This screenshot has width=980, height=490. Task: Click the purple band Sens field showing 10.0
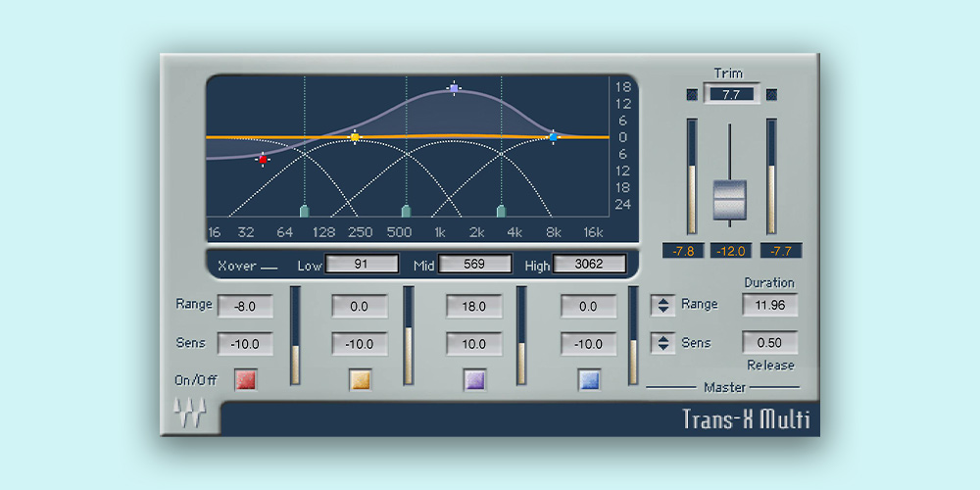tap(473, 344)
